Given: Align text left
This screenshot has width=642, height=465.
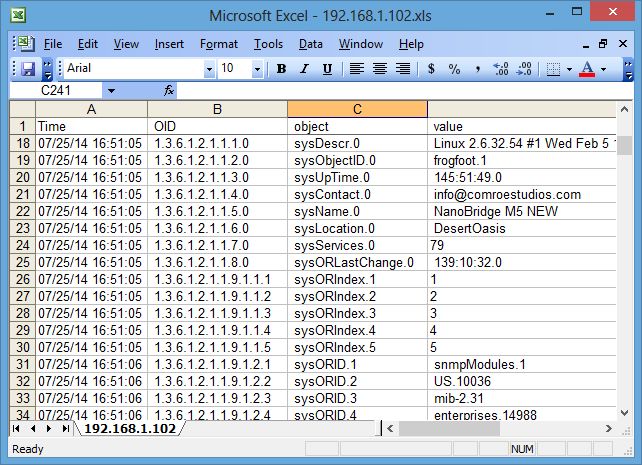Looking at the screenshot, I should pyautogui.click(x=357, y=69).
